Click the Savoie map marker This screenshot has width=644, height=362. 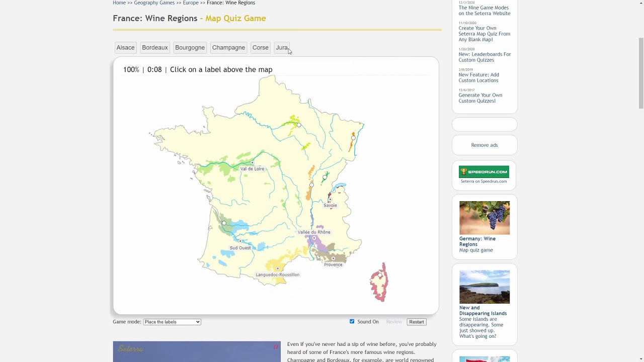point(330,200)
